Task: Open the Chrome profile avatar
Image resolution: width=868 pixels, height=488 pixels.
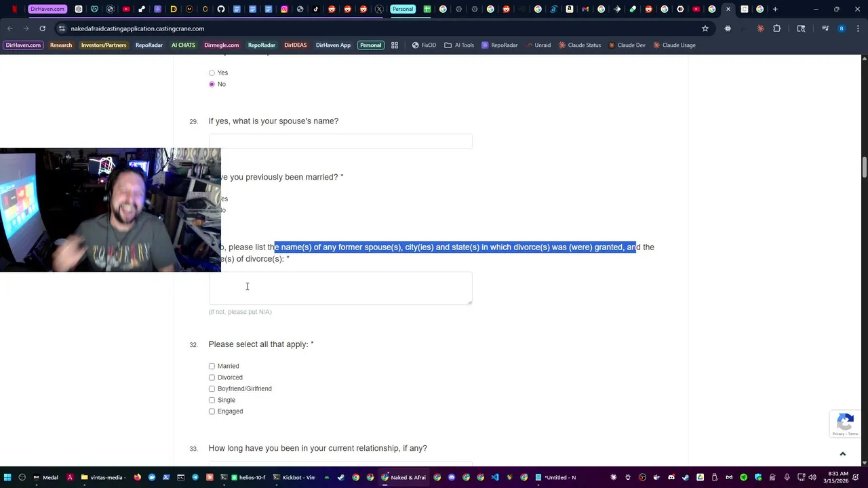Action: click(x=842, y=28)
